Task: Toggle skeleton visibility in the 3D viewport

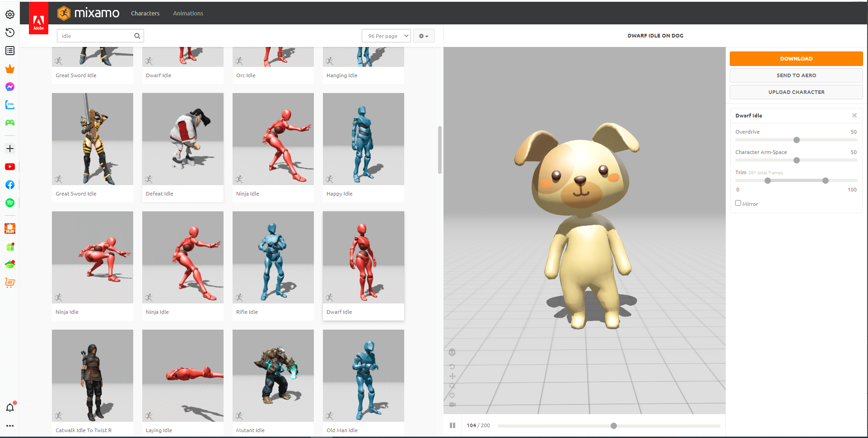Action: tap(453, 352)
